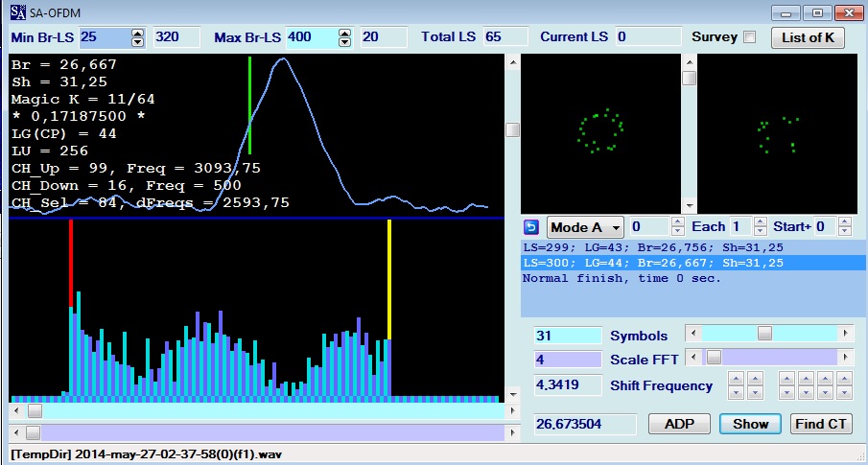Click the left arrow of Scale FFT slider
Screen dimensions: 868x465
coord(693,357)
